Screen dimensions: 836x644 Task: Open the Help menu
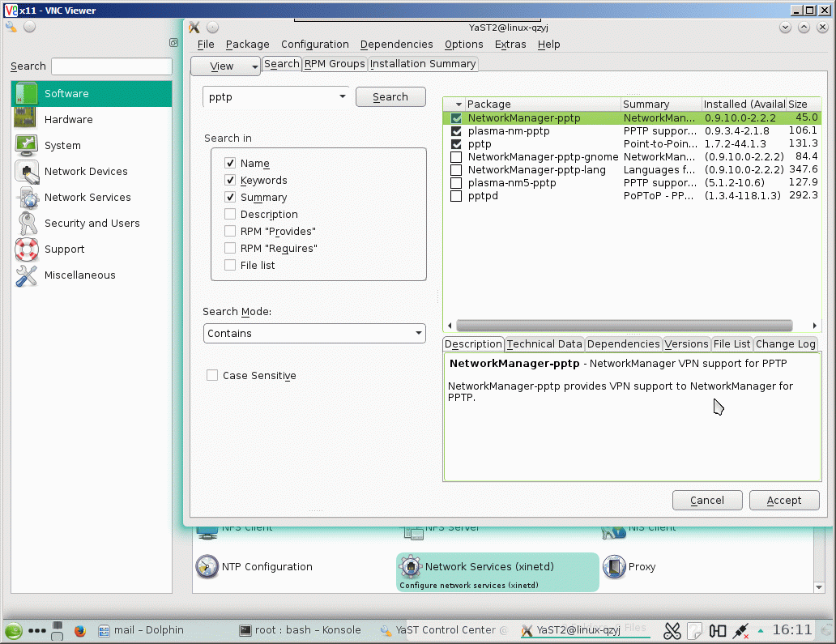click(548, 45)
